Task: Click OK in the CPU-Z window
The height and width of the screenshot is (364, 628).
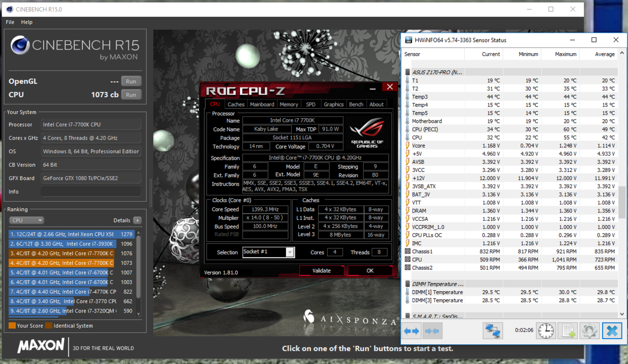Action: click(370, 270)
